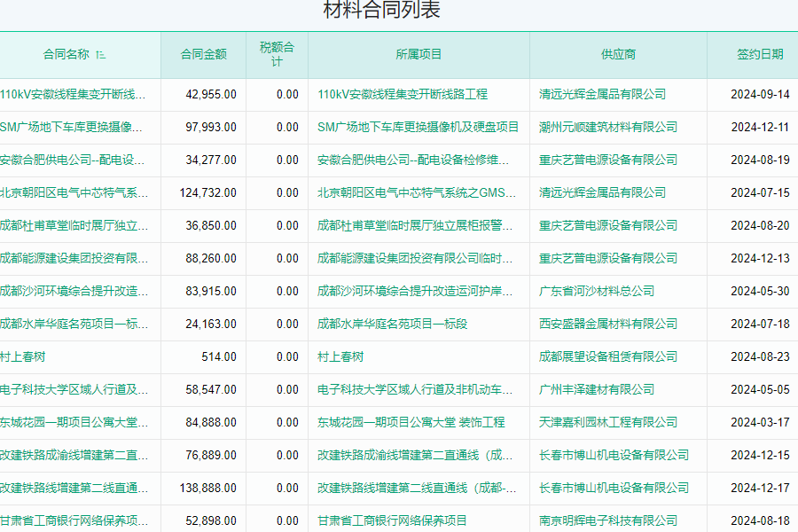The height and width of the screenshot is (532, 798).
Task: Open contract name starting with 北京朝阳区电气中芯特气系
Action: tap(74, 192)
